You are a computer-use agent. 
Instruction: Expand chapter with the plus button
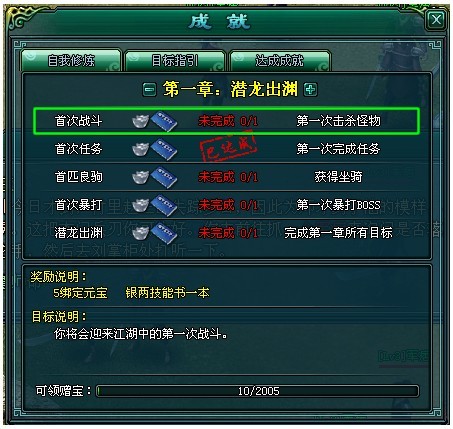[x=311, y=89]
